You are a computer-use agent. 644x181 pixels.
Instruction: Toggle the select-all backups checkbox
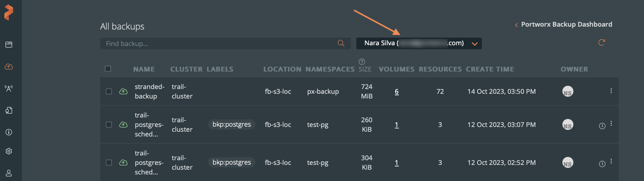pos(108,69)
